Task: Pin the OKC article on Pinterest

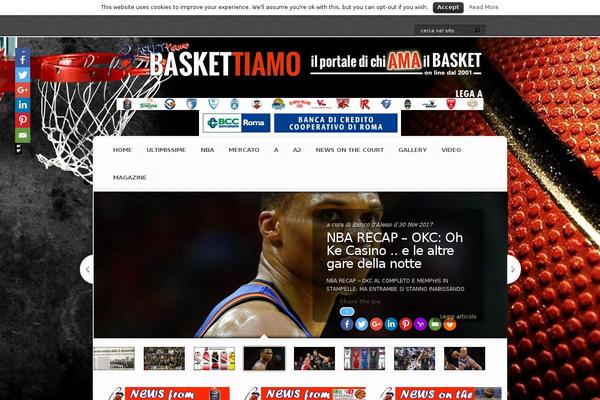Action: tap(406, 324)
